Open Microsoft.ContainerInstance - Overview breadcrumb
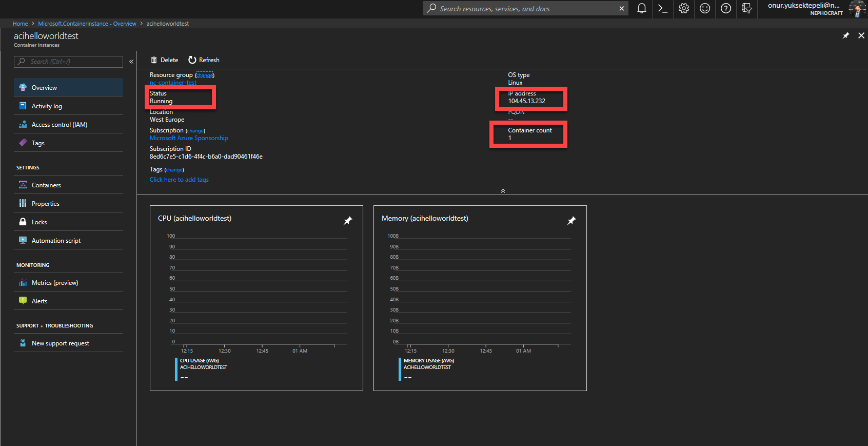Viewport: 868px width, 446px height. 87,24
